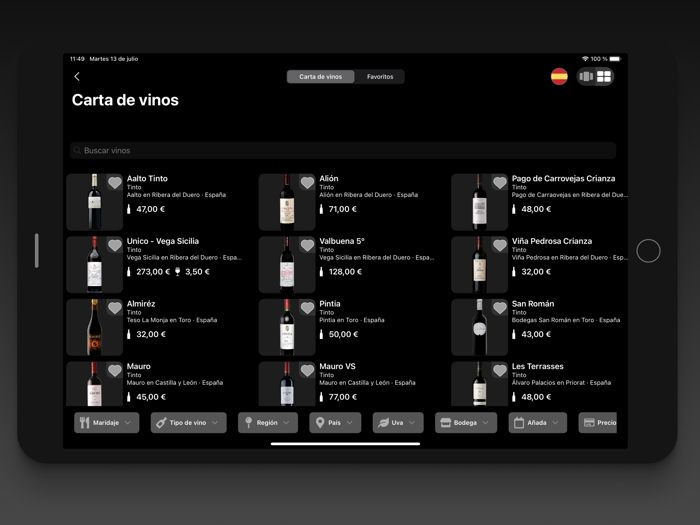The image size is (700, 525).
Task: Click the bottle icon beside 47,00 €
Action: click(129, 209)
